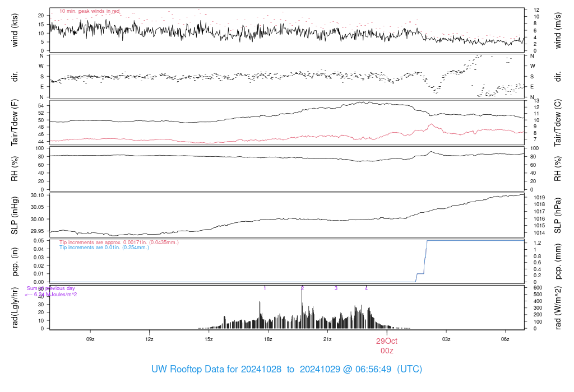Click the '1019' hPa tick value

539,198
